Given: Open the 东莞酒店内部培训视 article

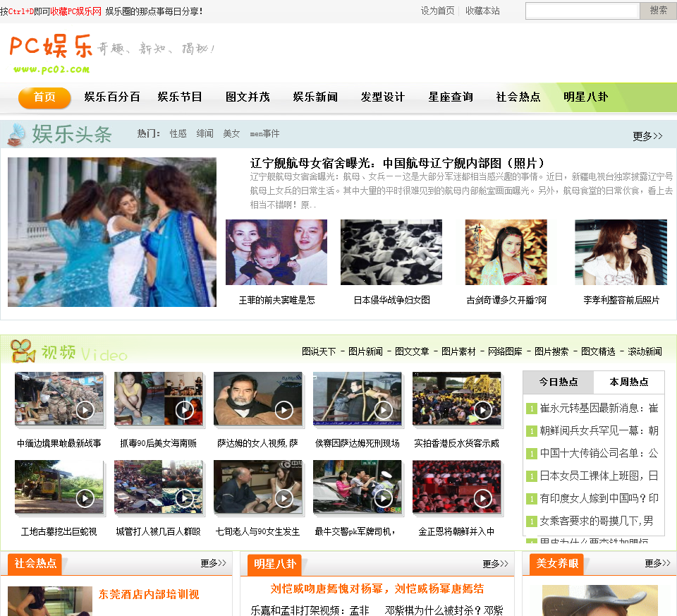Looking at the screenshot, I should (x=149, y=594).
